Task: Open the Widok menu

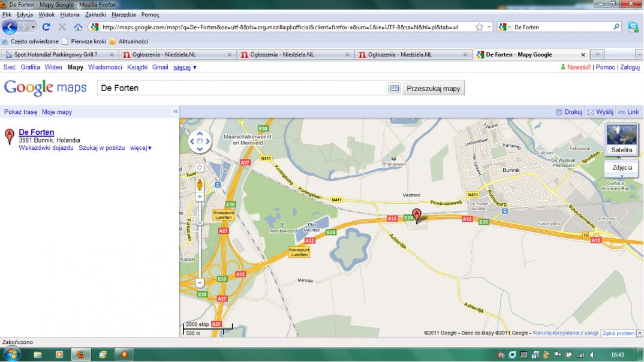Action: tap(46, 14)
